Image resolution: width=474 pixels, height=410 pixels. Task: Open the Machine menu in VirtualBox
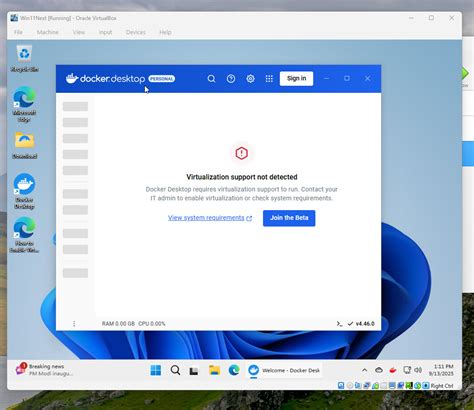pos(48,32)
